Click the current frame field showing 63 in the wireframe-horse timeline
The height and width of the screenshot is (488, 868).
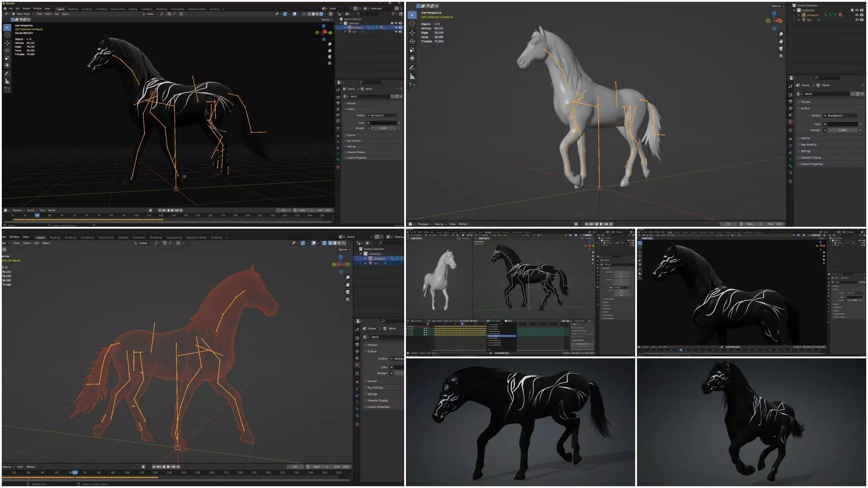(295, 467)
